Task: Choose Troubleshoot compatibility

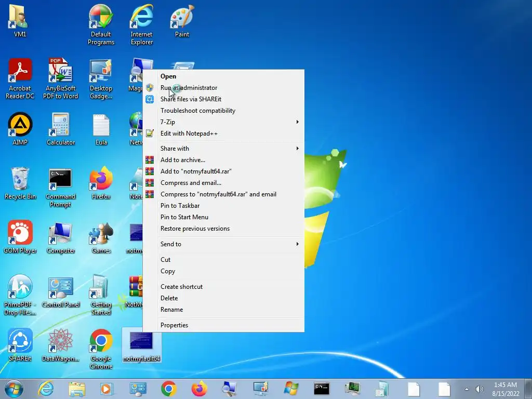Action: tap(223, 111)
